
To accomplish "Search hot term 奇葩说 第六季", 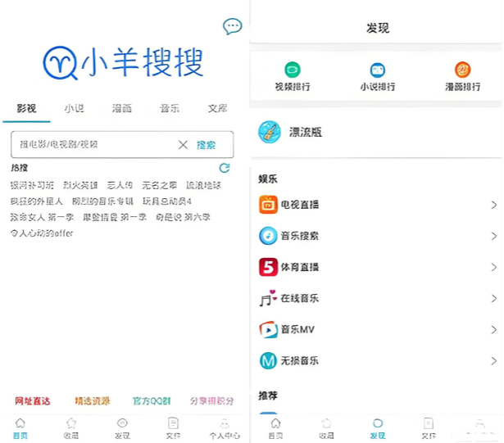I will coord(183,218).
